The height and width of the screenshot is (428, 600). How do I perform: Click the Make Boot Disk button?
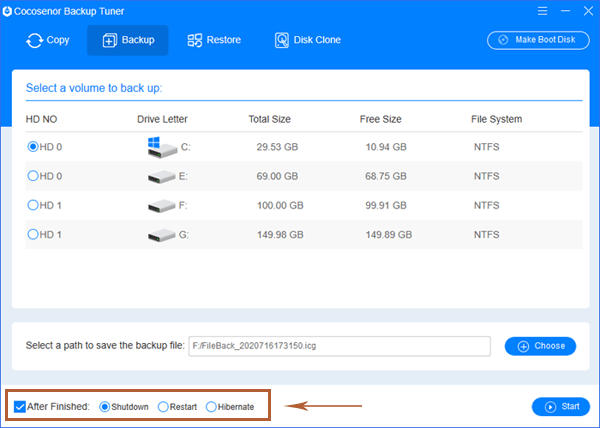pos(538,40)
